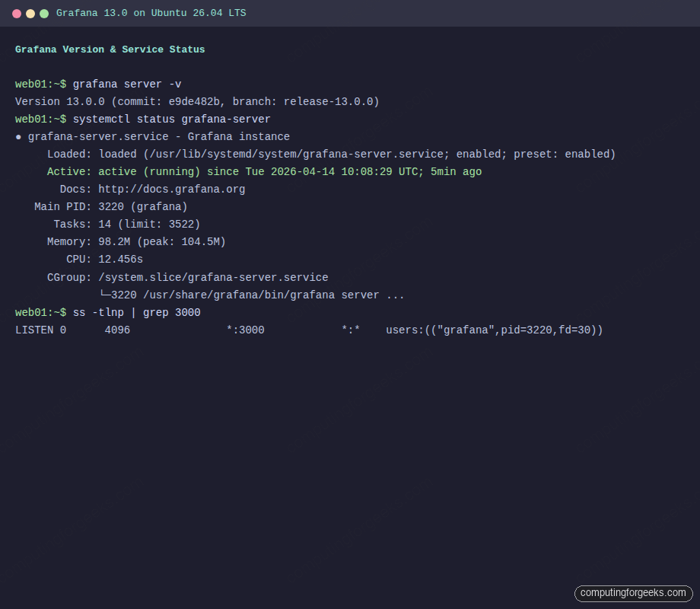This screenshot has height=609, width=700.
Task: Click the green service status bullet icon
Action: [18, 136]
